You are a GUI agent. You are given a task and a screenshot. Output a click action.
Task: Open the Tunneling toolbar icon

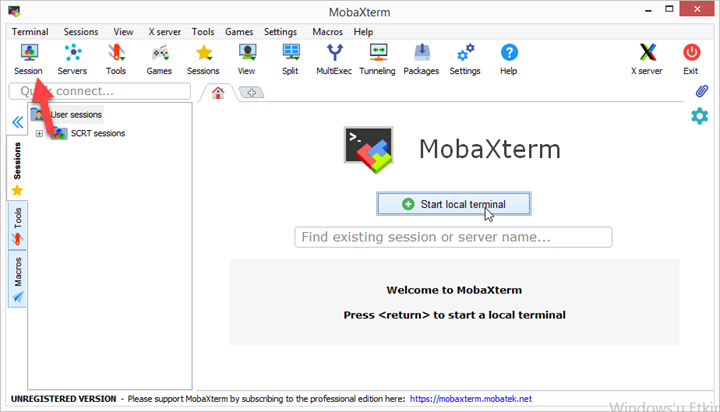(377, 60)
